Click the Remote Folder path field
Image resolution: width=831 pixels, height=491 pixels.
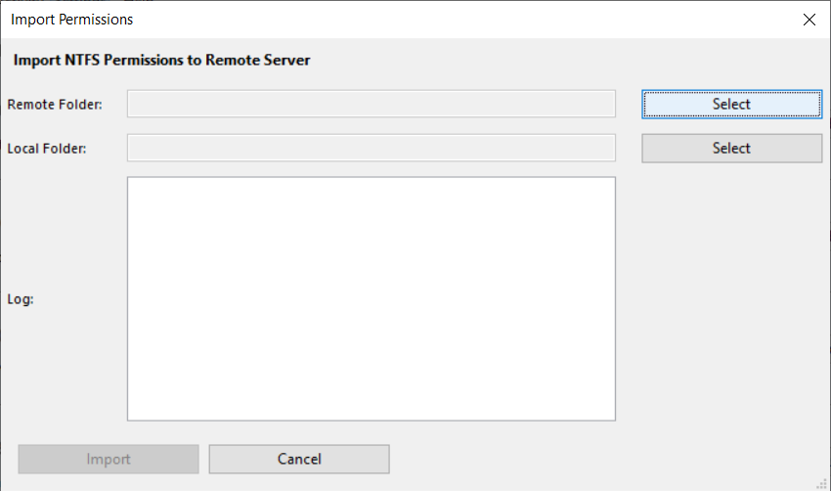tap(371, 104)
